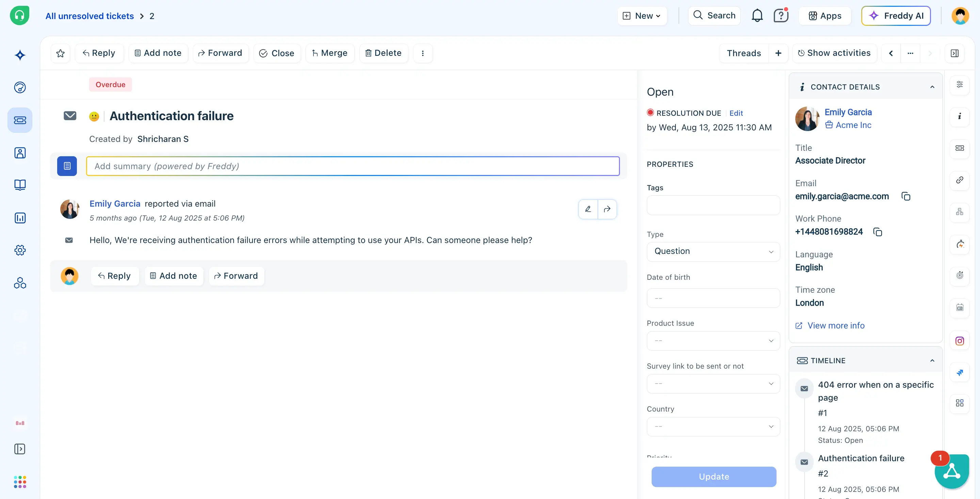980x499 pixels.
Task: Open the View more info link
Action: pos(835,325)
